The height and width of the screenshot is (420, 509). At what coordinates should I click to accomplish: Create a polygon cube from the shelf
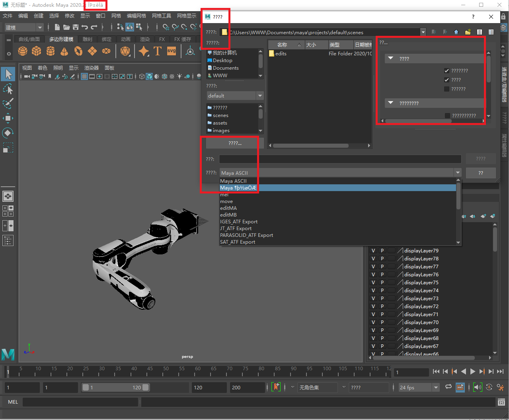(x=36, y=51)
